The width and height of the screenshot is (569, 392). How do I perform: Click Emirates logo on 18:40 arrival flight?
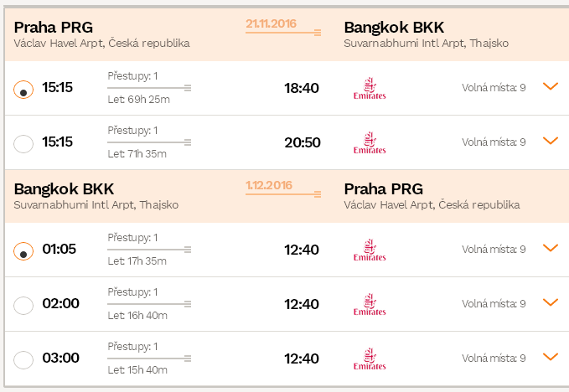tap(370, 88)
